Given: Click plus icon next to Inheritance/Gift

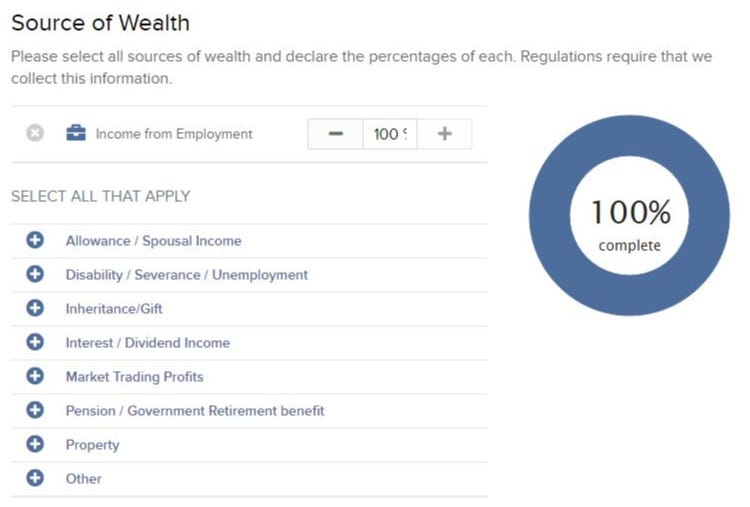Looking at the screenshot, I should [x=35, y=308].
